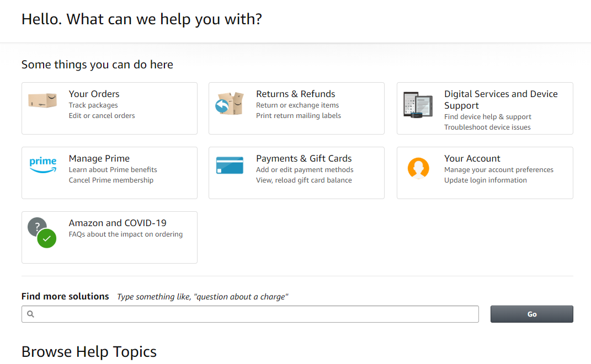This screenshot has height=364, width=591.
Task: Click 'Print return mailing labels' text
Action: (x=299, y=116)
